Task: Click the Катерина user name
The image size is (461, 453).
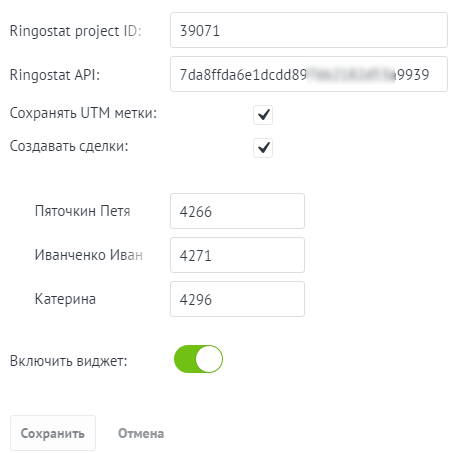Action: pyautogui.click(x=65, y=299)
